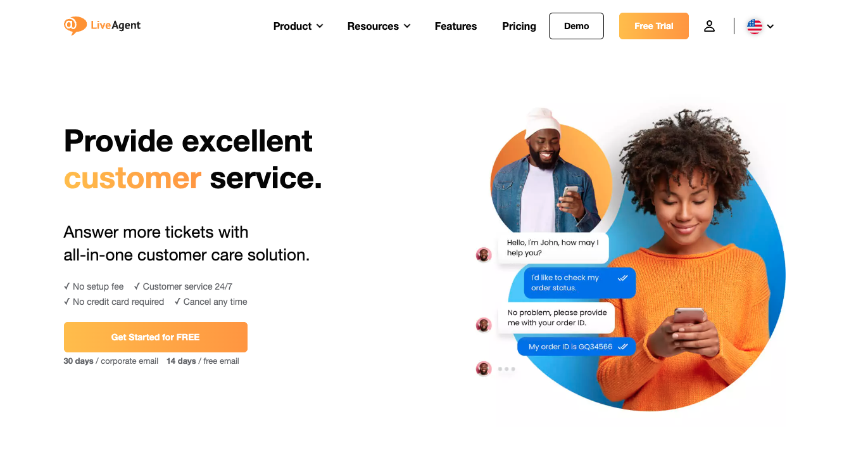868x469 pixels.
Task: Click the avatar beside the order ID request
Action: coord(484,324)
